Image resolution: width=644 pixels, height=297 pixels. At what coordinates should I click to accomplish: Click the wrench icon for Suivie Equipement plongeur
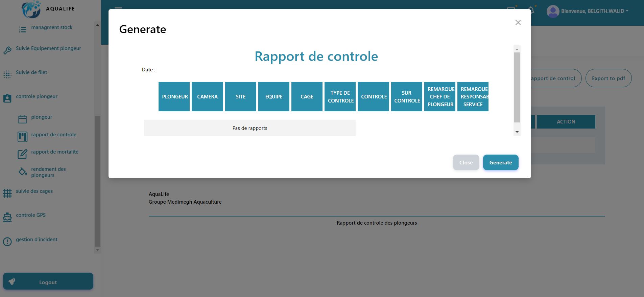coord(7,51)
